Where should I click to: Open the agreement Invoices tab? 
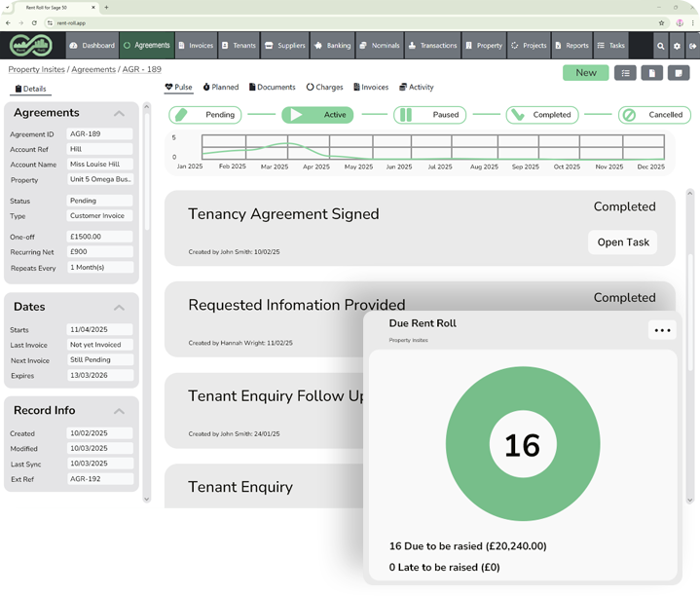(x=371, y=87)
